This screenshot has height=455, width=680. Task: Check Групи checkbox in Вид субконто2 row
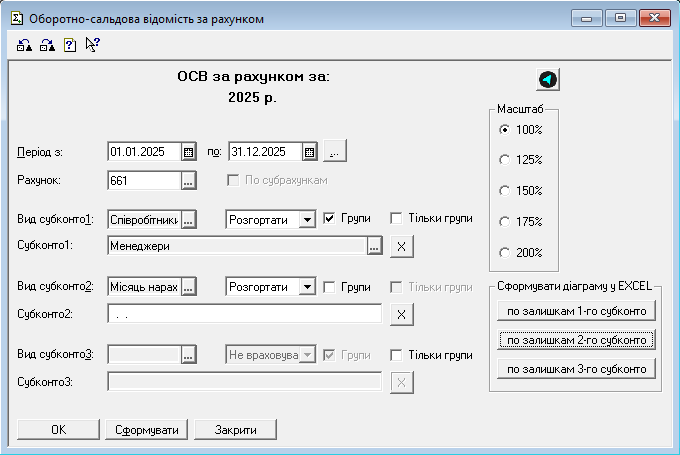point(329,287)
